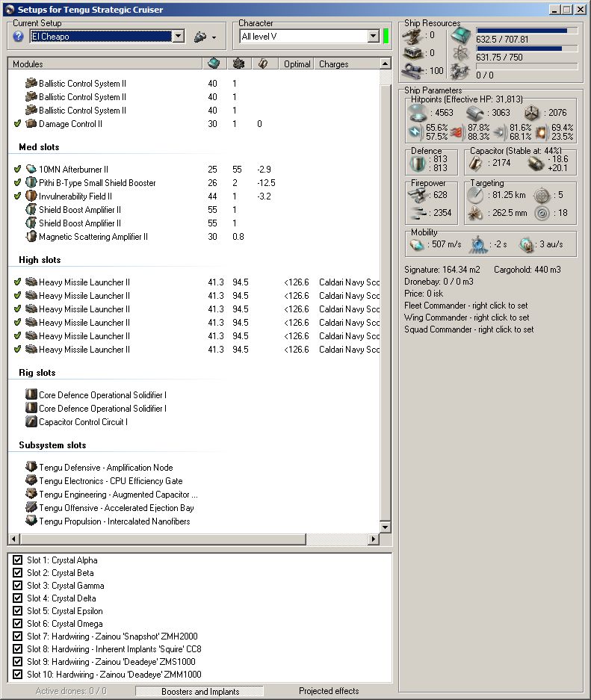Click the Magnetic Scattering Amplifier II icon

click(x=31, y=237)
